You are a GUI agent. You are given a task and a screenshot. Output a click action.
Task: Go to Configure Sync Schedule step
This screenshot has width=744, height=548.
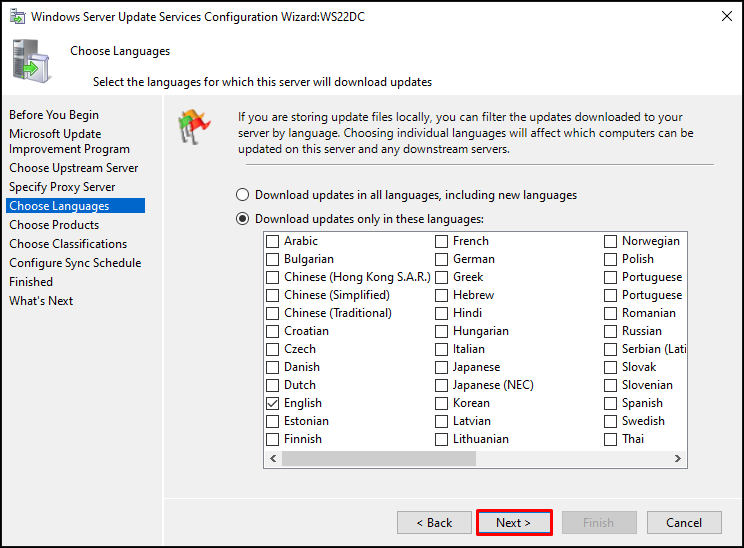[75, 263]
